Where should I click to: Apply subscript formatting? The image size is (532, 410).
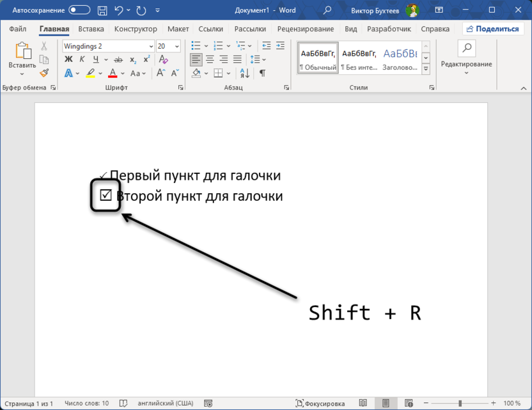coord(133,59)
